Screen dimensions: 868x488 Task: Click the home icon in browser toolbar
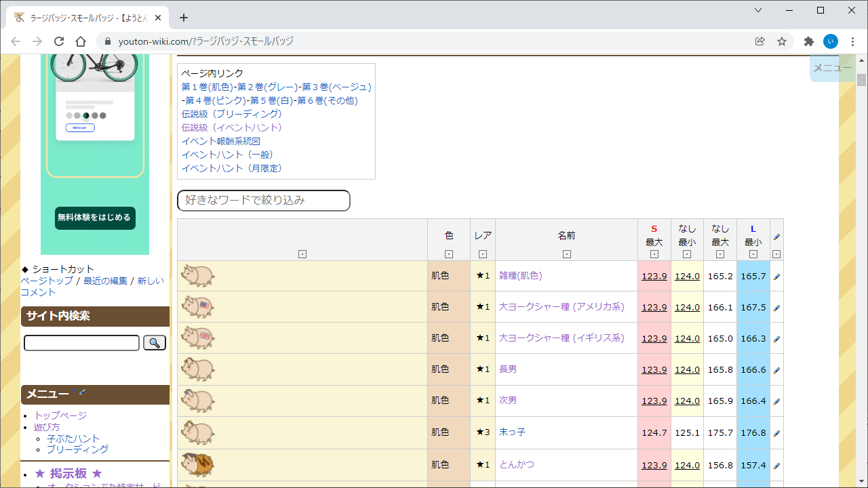click(81, 41)
